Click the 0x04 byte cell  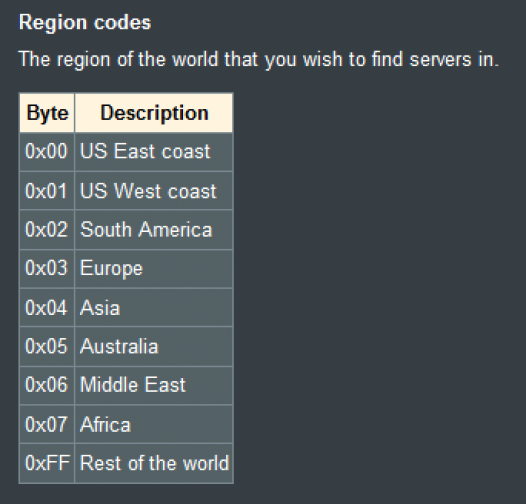(47, 308)
